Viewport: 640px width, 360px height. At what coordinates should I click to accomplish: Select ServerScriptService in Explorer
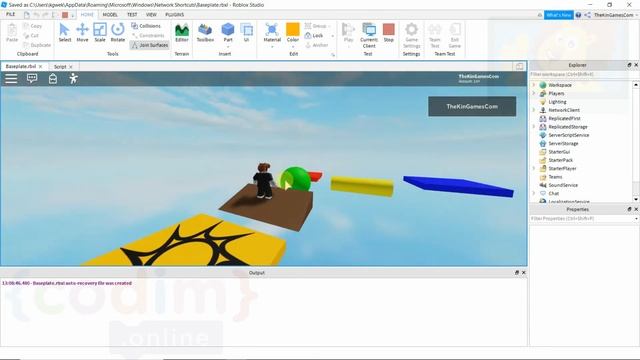(x=569, y=135)
